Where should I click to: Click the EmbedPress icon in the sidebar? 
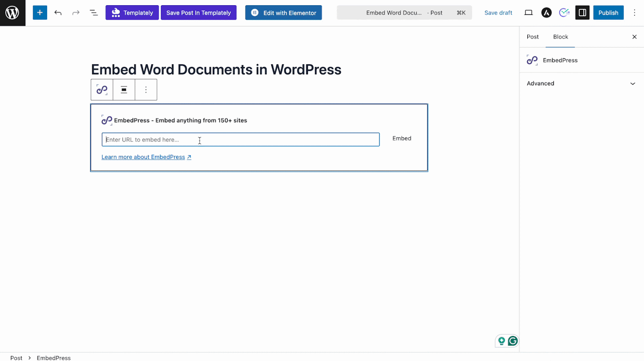pos(532,60)
